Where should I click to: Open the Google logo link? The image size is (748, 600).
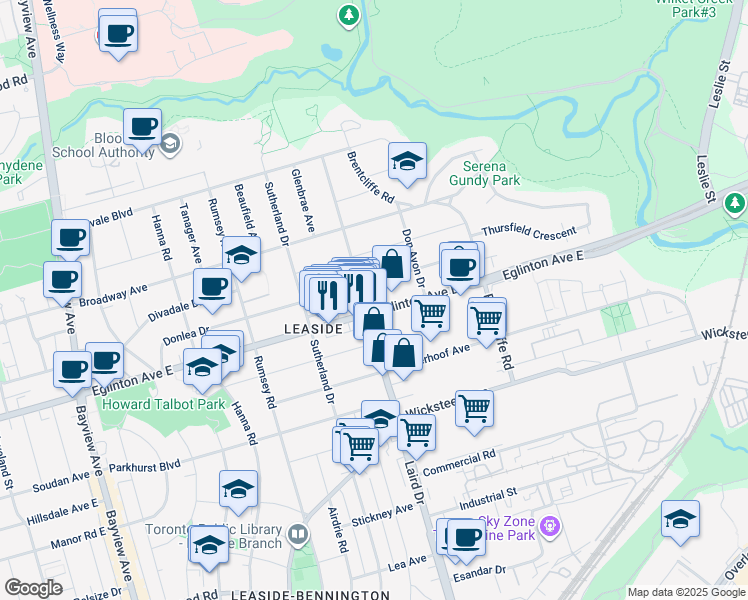pyautogui.click(x=33, y=588)
